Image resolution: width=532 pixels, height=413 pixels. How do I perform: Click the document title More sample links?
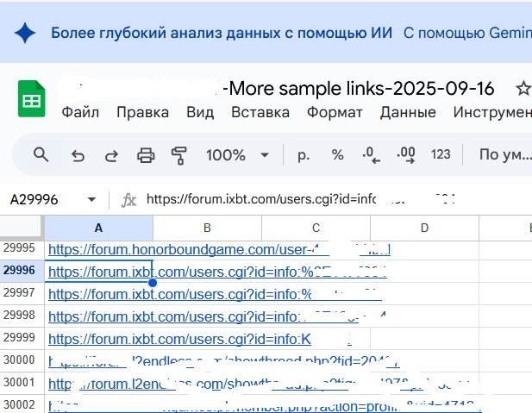click(x=359, y=89)
